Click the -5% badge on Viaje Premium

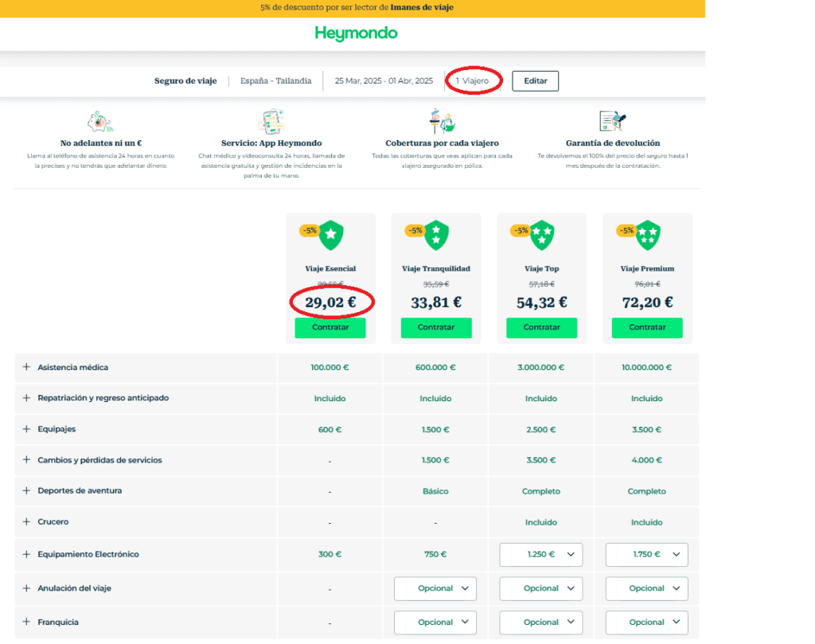pyautogui.click(x=626, y=230)
